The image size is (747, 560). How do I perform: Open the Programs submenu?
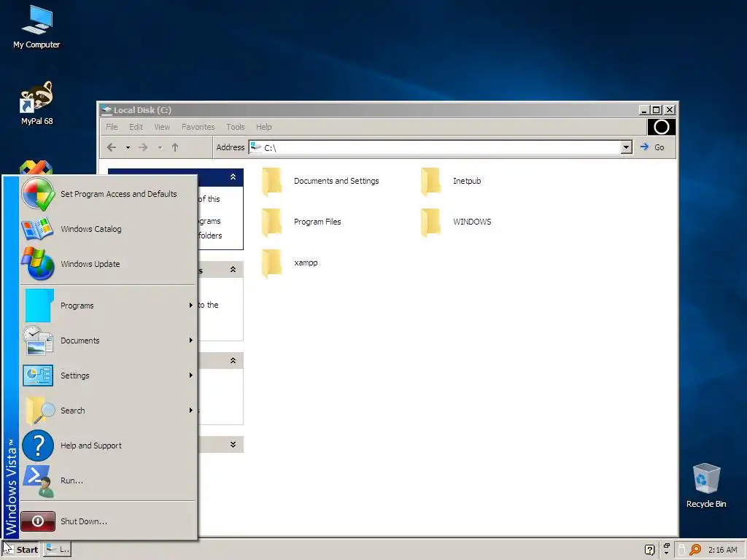coord(108,306)
